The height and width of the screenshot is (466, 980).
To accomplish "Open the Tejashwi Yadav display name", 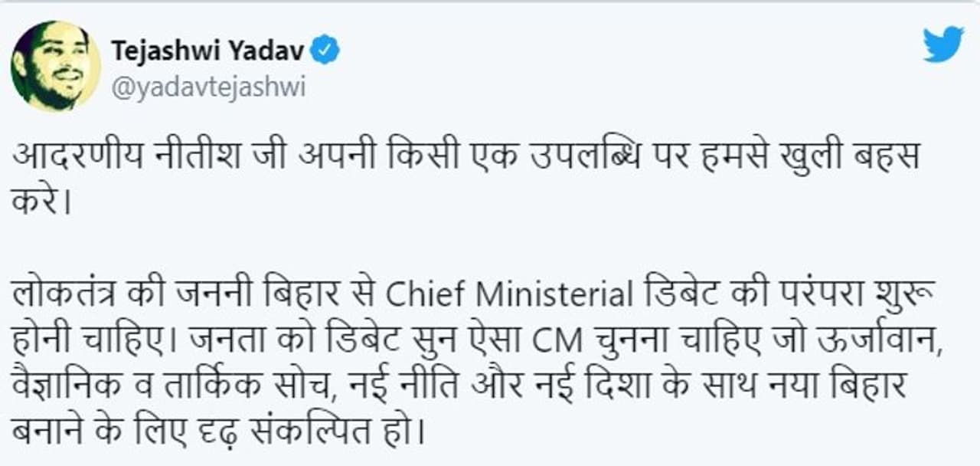I will [208, 51].
